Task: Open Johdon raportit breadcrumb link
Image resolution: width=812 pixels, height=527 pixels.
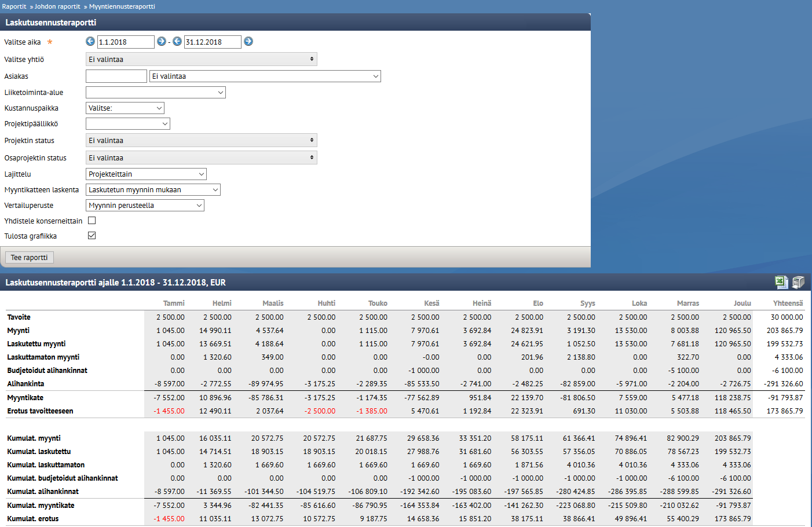Action: tap(57, 6)
